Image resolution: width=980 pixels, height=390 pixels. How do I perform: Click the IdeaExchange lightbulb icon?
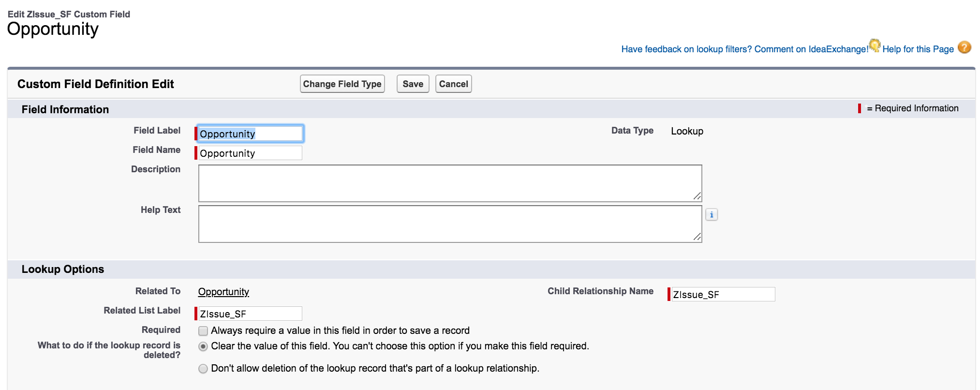click(x=875, y=45)
